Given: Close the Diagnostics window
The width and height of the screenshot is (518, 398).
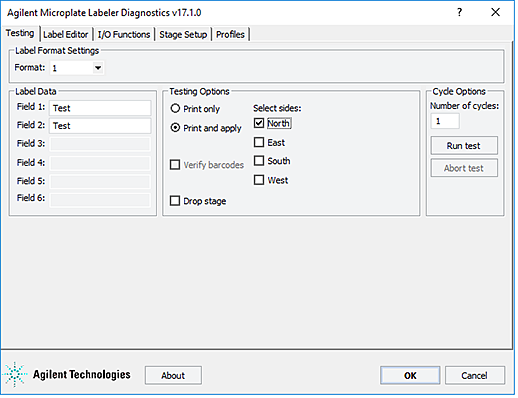Looking at the screenshot, I should pos(496,12).
